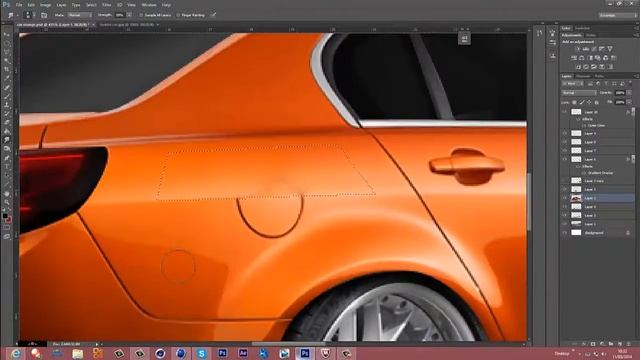
Task: Add a Levels adjustment
Action: click(586, 49)
